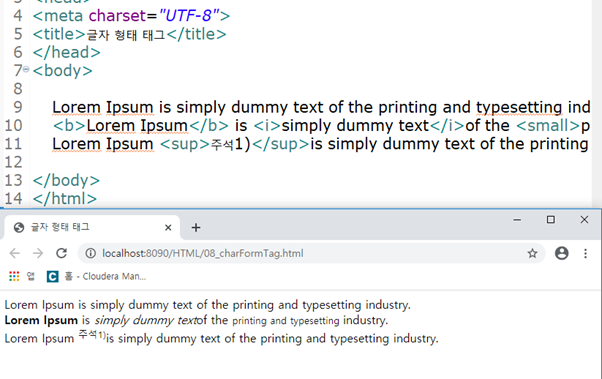Click small 'printing and typesetting' text

tap(286, 321)
